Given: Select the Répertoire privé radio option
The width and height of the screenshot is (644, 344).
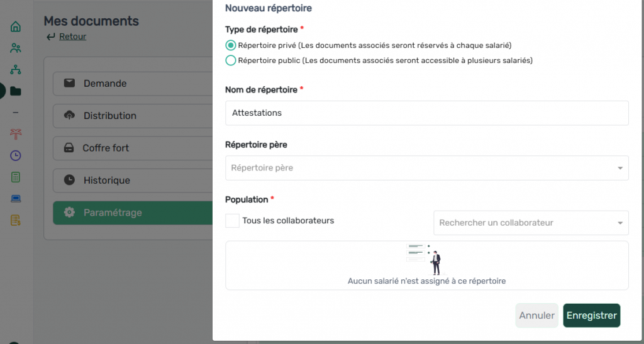Looking at the screenshot, I should [231, 45].
